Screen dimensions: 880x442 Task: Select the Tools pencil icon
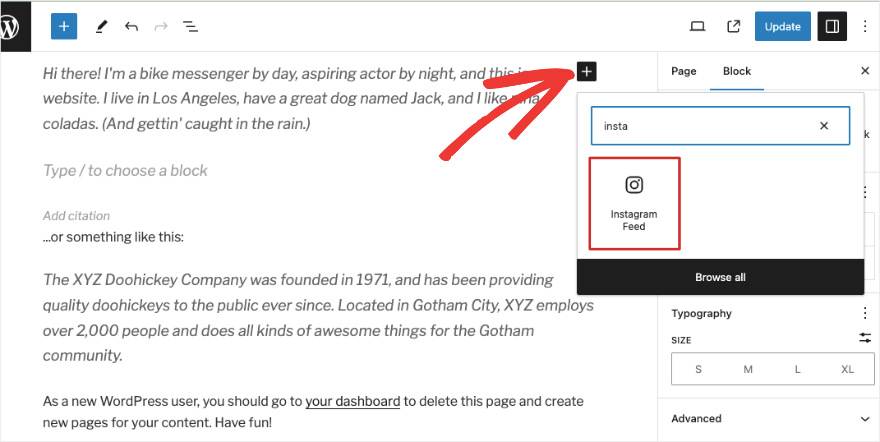101,27
